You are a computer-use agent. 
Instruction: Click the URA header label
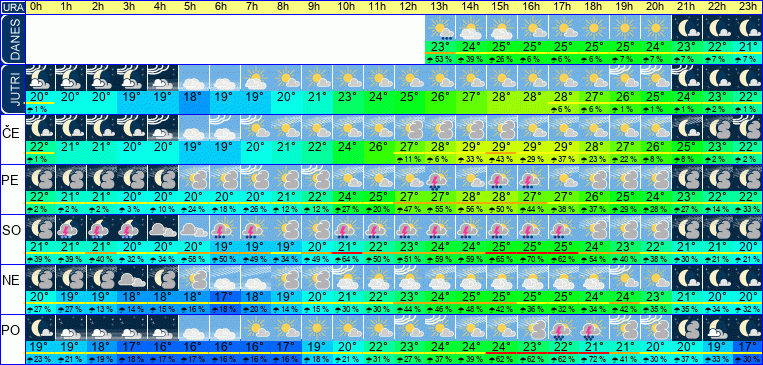click(x=13, y=7)
